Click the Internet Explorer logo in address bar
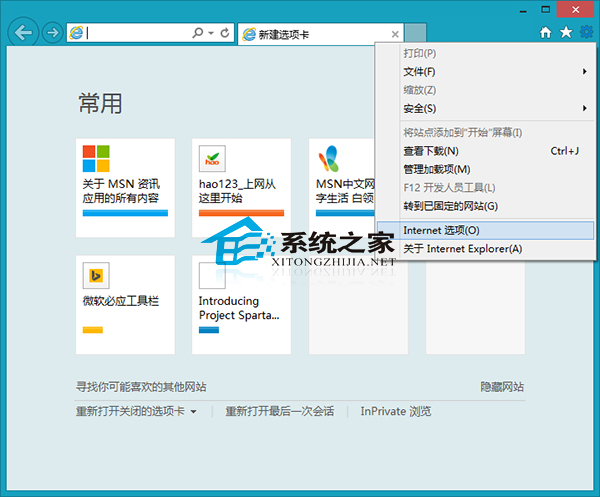 tap(76, 33)
